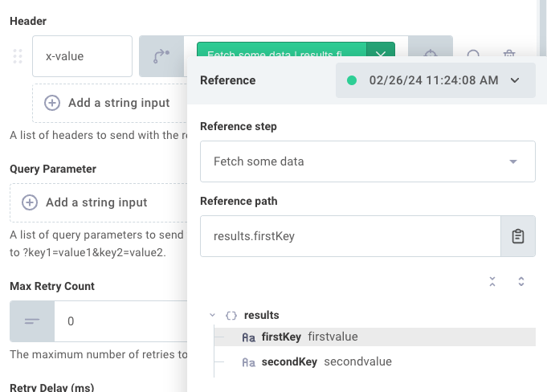Open the green reference chip dropdown arrow

click(381, 50)
